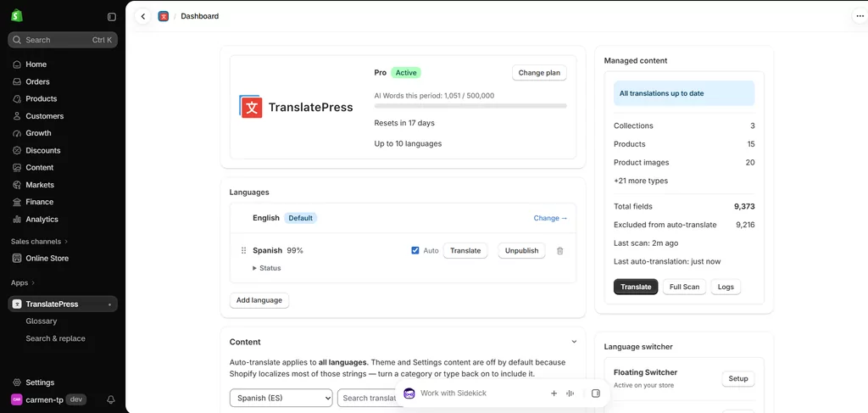Click the Search translations input field
Image resolution: width=868 pixels, height=413 pixels.
click(368, 398)
